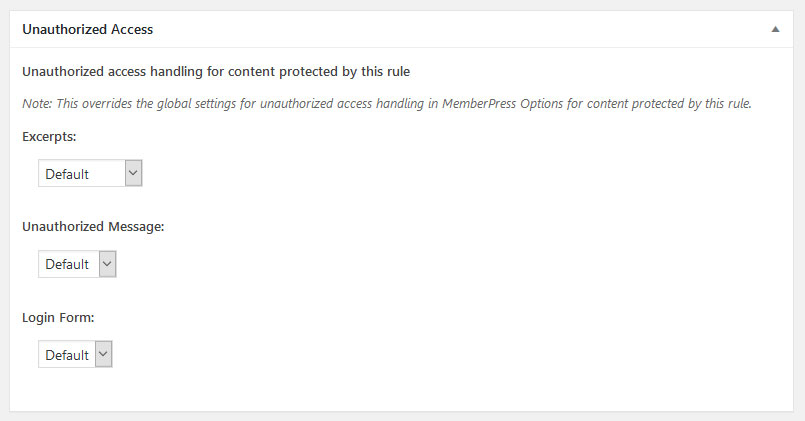Select the "Default" value under Login Form
Image resolution: width=805 pixels, height=421 pixels.
point(67,355)
